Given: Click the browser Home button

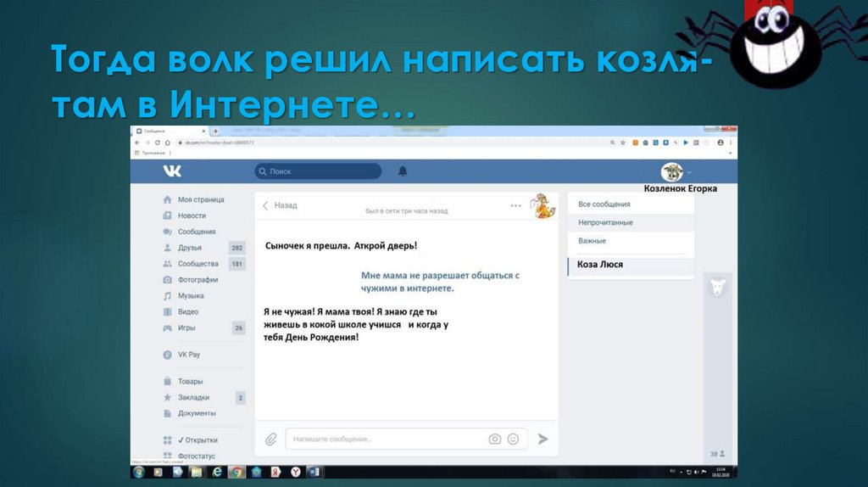Looking at the screenshot, I should tap(167, 143).
